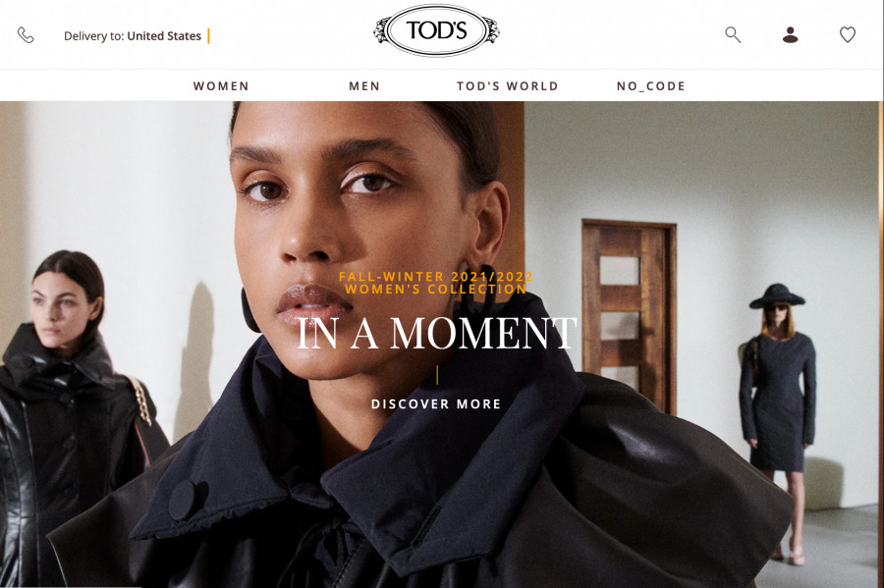Open the search magnifier icon
The image size is (884, 588).
coord(733,35)
